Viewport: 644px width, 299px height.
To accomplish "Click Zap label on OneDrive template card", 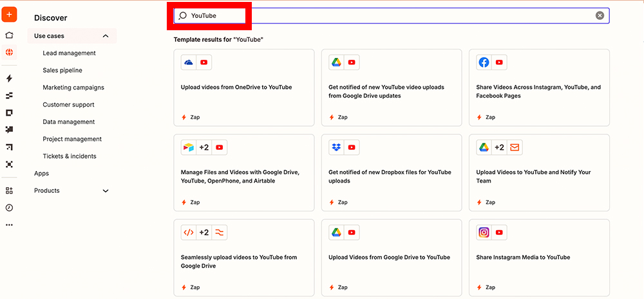I will [195, 117].
